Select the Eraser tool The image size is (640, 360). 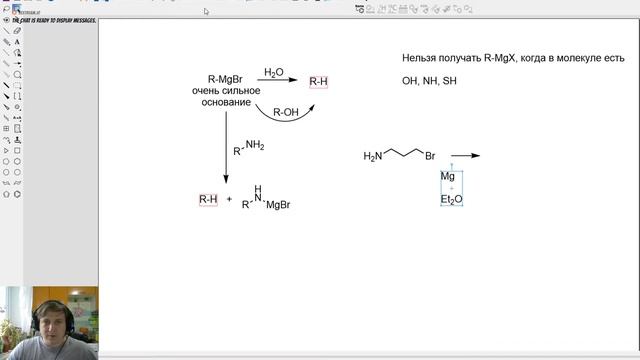coord(17,31)
